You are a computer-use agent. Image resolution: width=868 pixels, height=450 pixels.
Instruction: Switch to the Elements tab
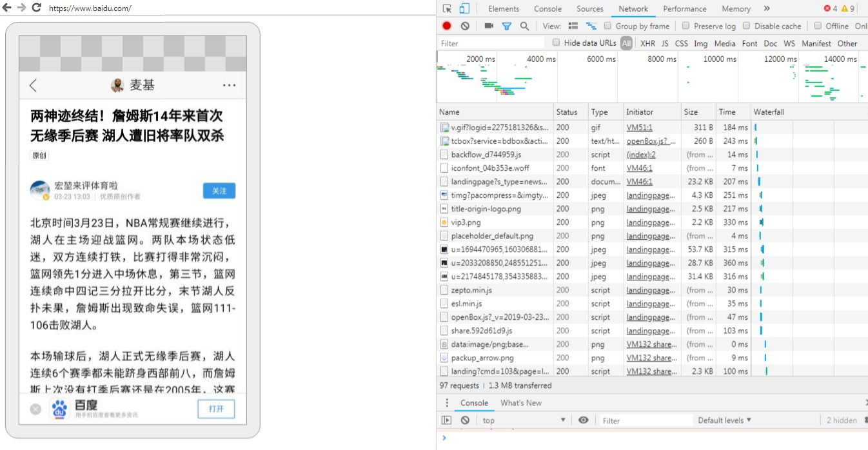(x=504, y=9)
